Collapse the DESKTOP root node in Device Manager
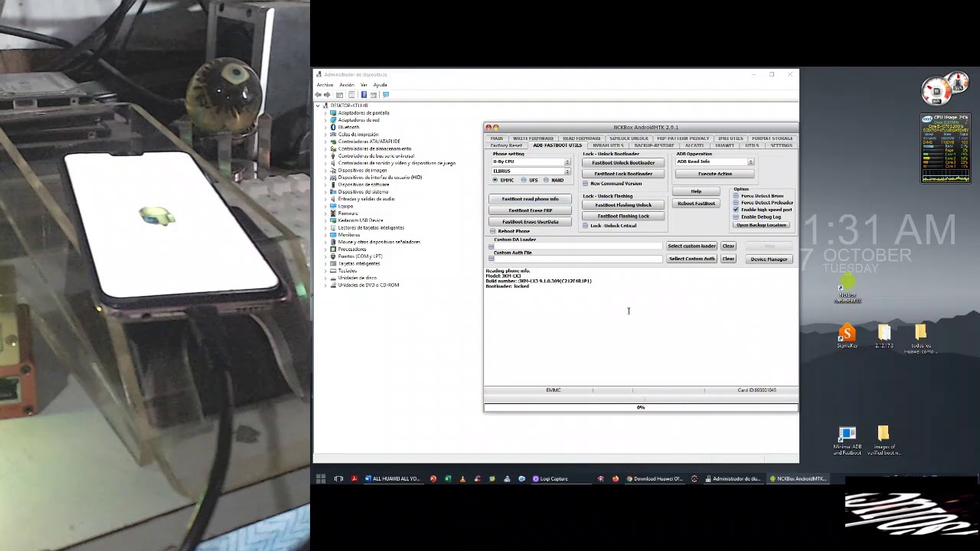This screenshot has width=980, height=551. coord(318,106)
